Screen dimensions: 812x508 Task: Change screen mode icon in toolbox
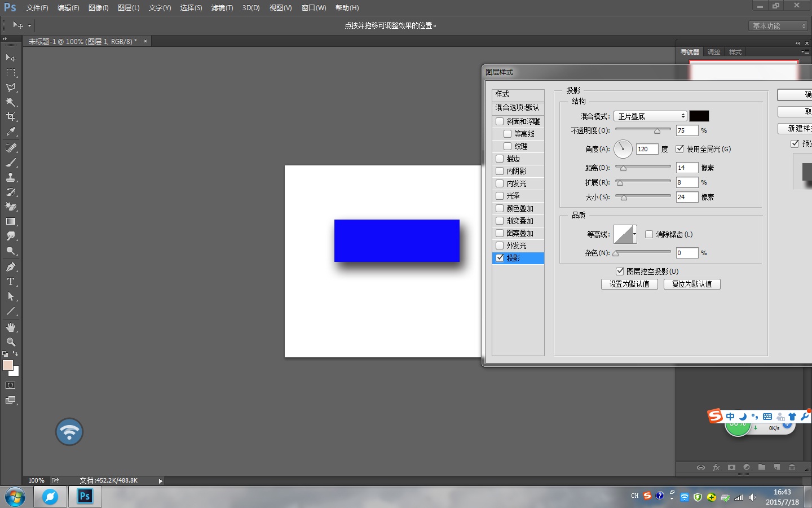(x=11, y=400)
